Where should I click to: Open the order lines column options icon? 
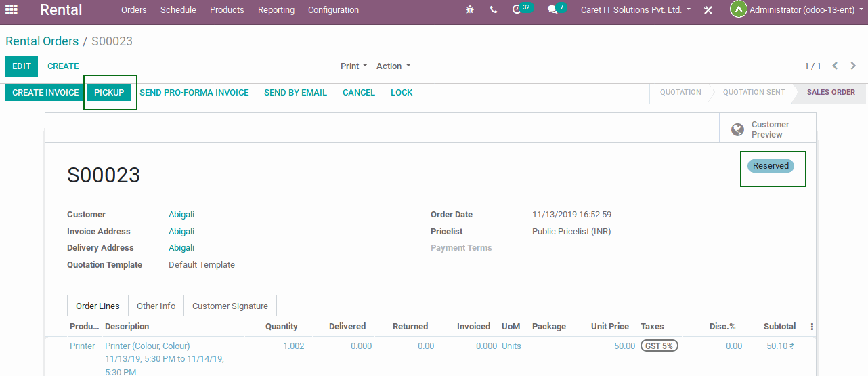(x=812, y=327)
